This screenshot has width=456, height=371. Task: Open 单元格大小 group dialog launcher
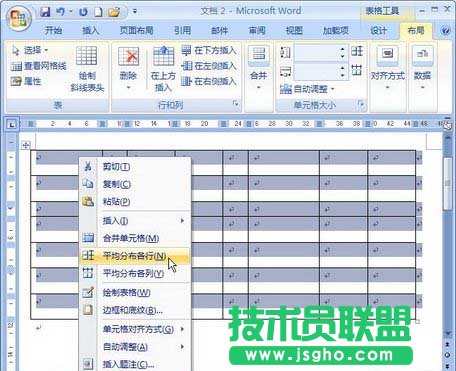tap(361, 104)
